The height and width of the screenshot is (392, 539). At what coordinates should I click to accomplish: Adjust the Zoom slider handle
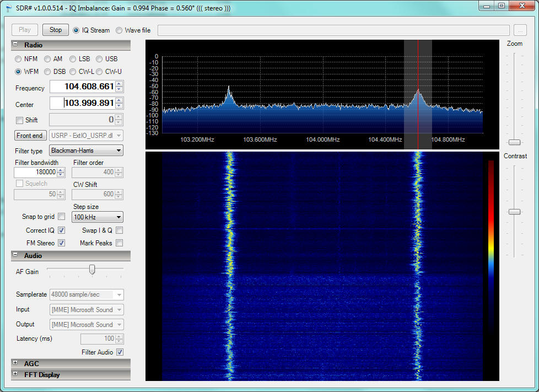[x=515, y=142]
